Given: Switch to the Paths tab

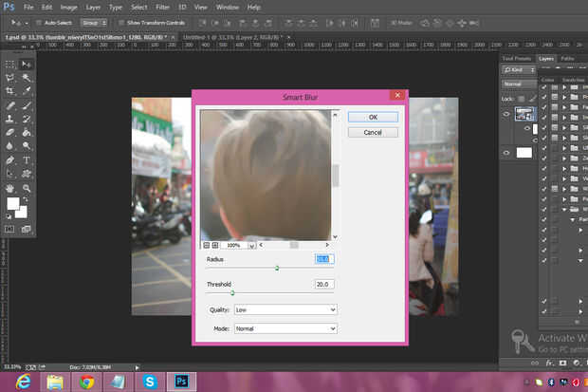Looking at the screenshot, I should [567, 58].
